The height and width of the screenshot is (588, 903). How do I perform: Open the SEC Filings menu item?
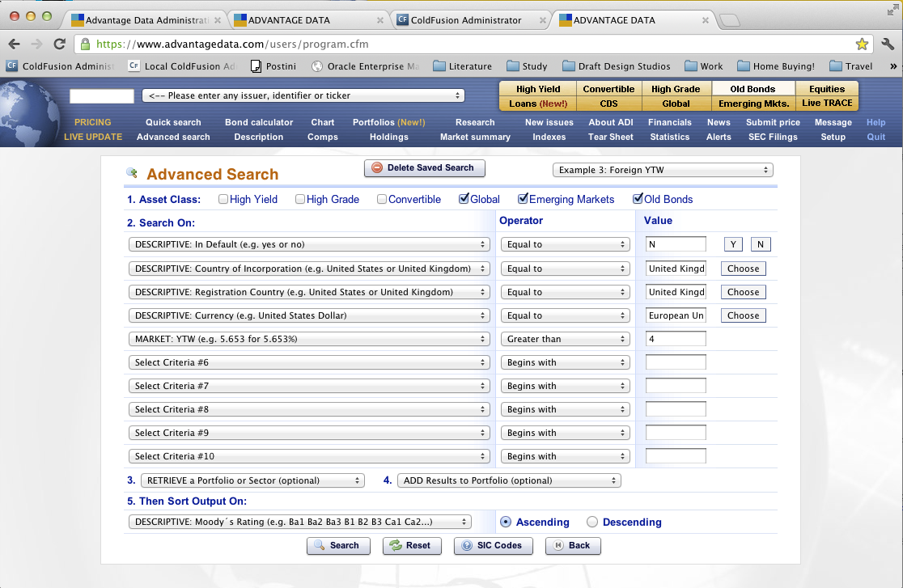773,137
